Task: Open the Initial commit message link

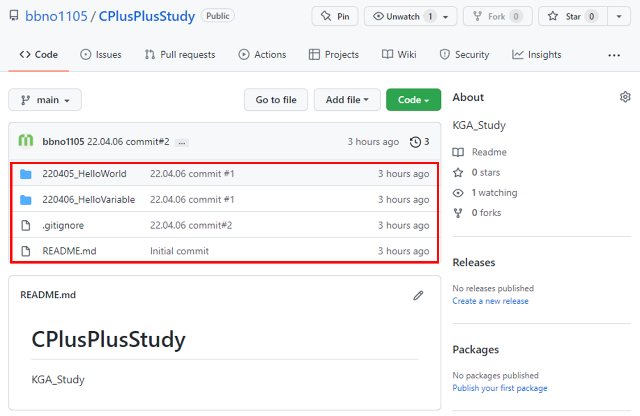Action: pyautogui.click(x=179, y=251)
